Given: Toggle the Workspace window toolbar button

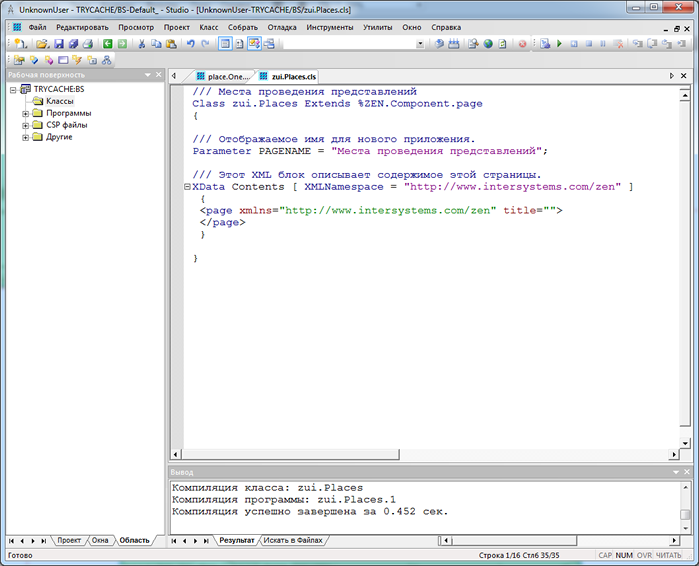Looking at the screenshot, I should coord(225,44).
